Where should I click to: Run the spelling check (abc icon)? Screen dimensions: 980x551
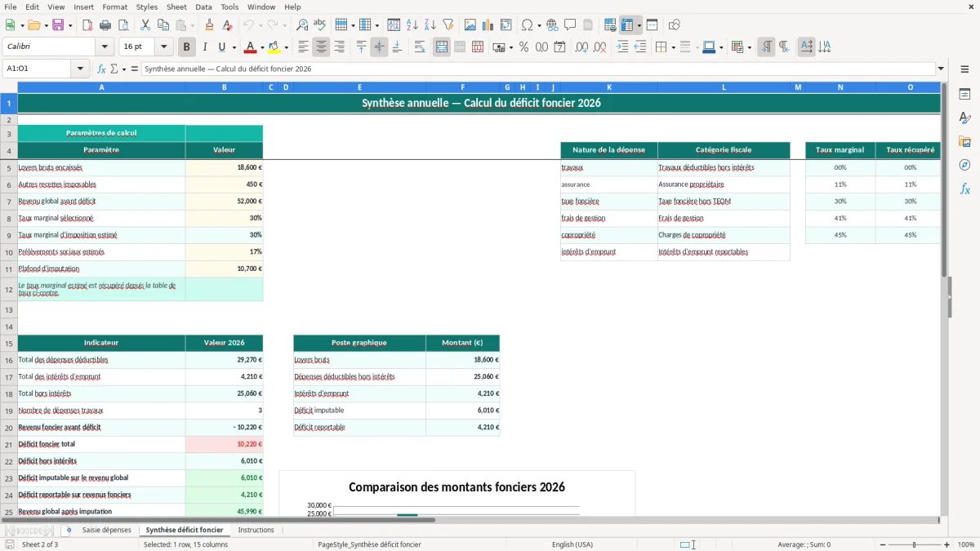pos(319,25)
